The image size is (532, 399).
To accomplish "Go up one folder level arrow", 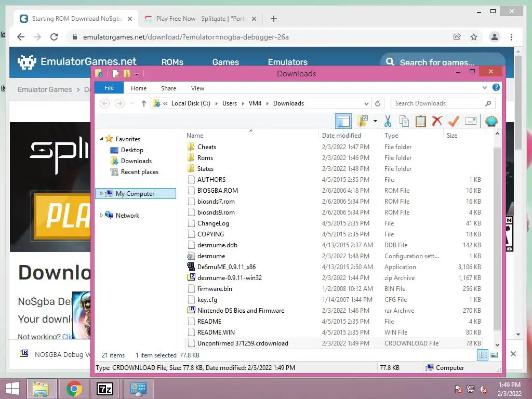I will click(x=144, y=103).
